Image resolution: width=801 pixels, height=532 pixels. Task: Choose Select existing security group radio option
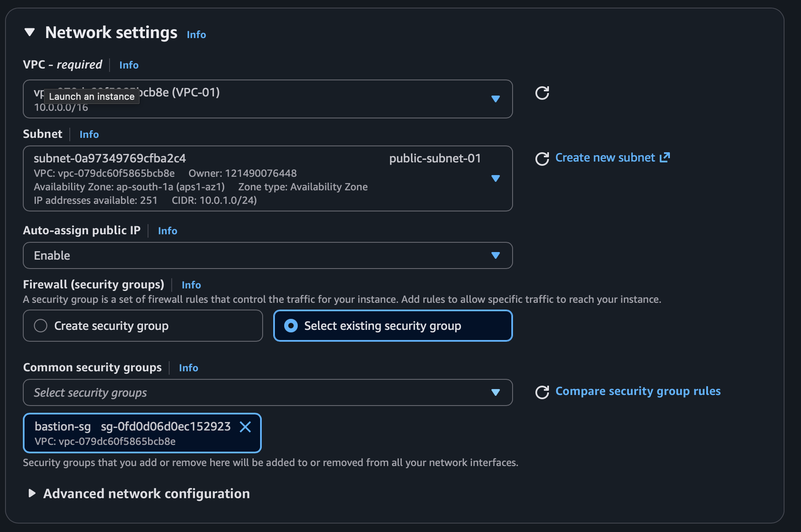coord(291,326)
